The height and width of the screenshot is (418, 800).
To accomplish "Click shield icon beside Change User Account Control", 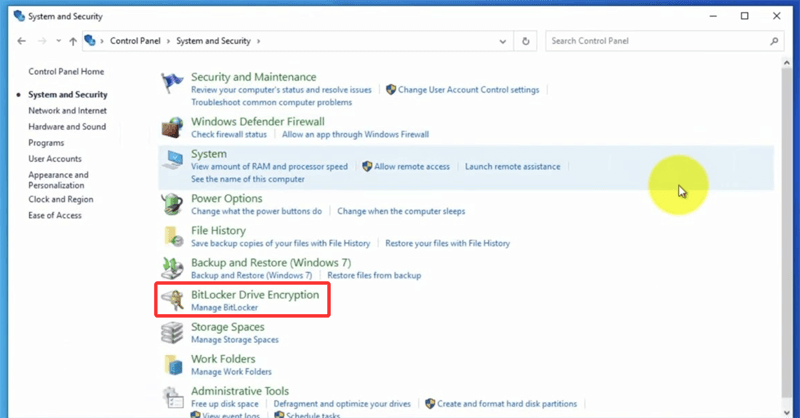I will 391,90.
